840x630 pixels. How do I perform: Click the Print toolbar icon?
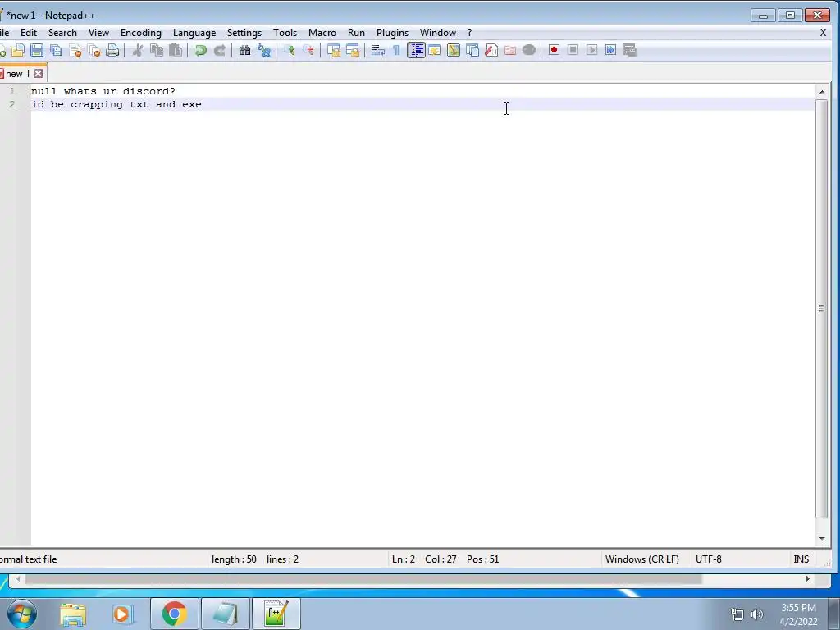112,50
